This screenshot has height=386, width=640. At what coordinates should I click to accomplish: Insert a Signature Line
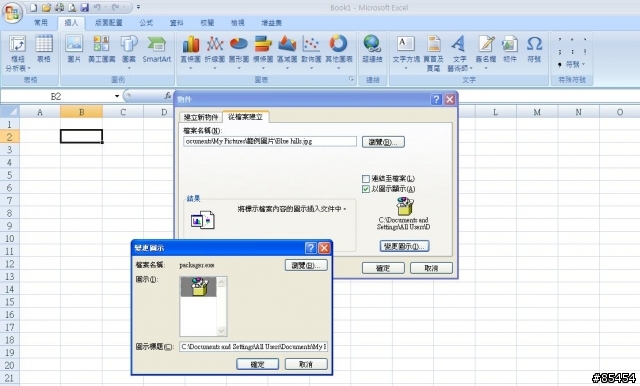[486, 53]
